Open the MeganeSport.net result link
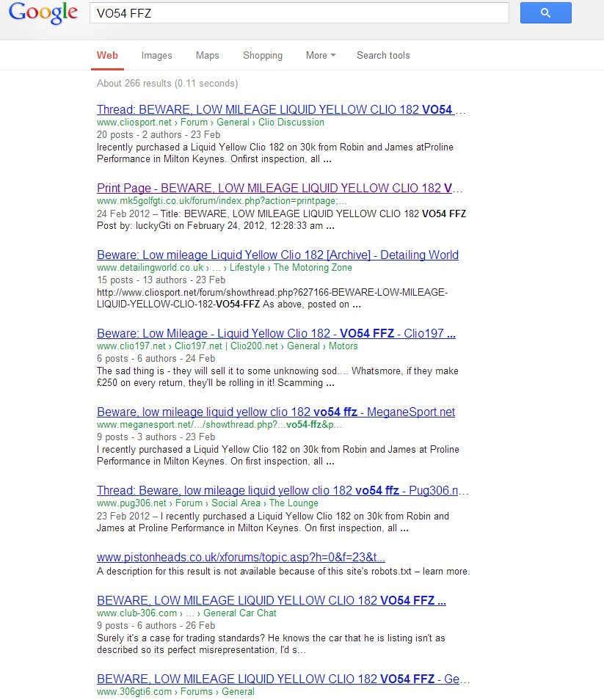604x700 pixels. (x=276, y=412)
